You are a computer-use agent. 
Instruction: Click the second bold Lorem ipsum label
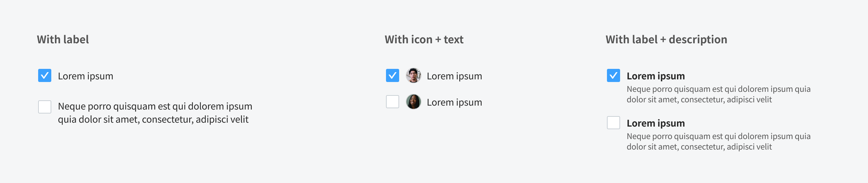coord(655,123)
